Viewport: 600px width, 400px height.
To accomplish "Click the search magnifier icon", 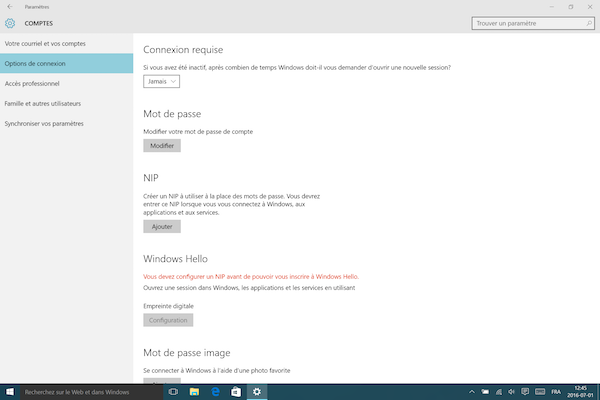I will pyautogui.click(x=589, y=23).
